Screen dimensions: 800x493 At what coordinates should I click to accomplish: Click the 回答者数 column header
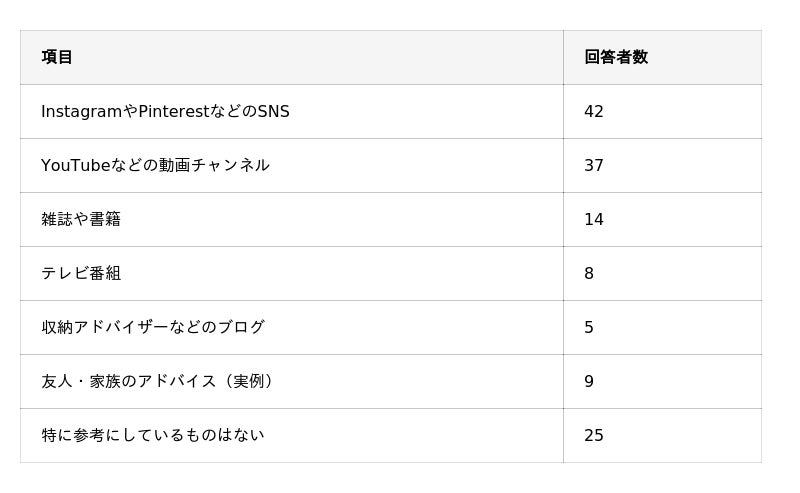[x=615, y=57]
